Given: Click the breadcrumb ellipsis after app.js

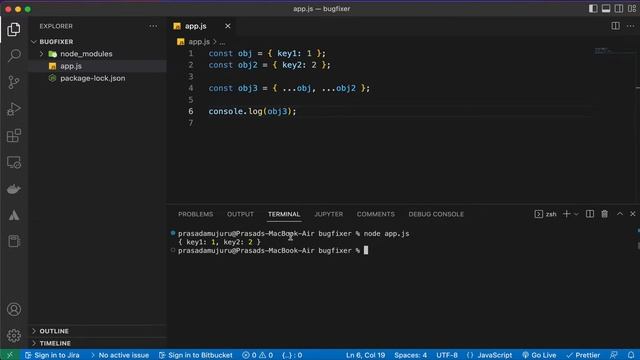Looking at the screenshot, I should (222, 42).
